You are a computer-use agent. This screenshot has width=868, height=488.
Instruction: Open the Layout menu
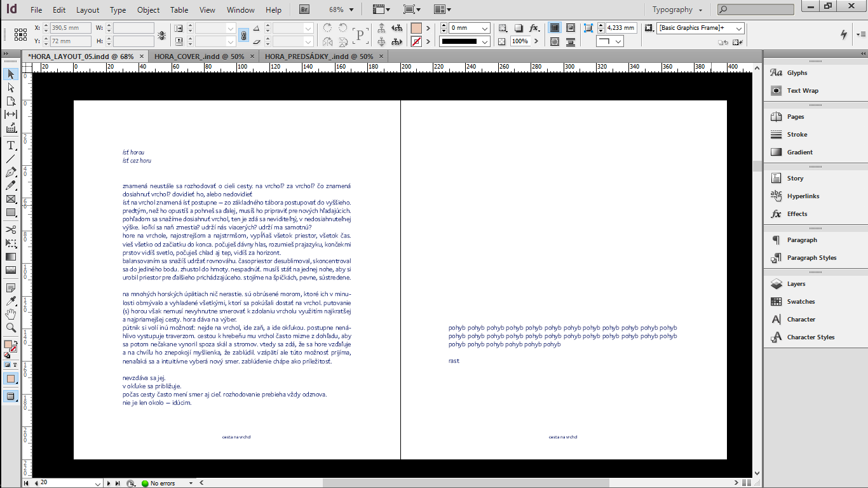coord(88,10)
